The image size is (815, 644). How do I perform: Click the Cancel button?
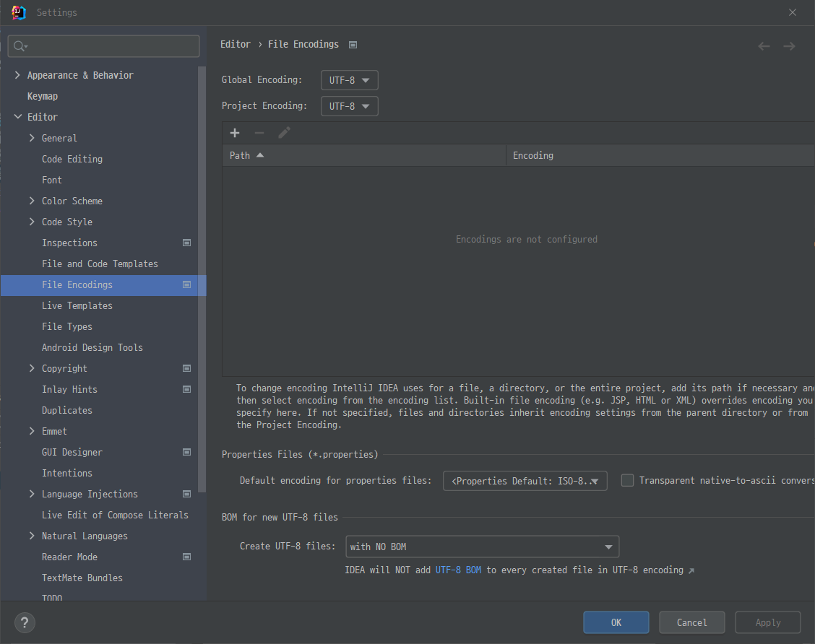[692, 623]
